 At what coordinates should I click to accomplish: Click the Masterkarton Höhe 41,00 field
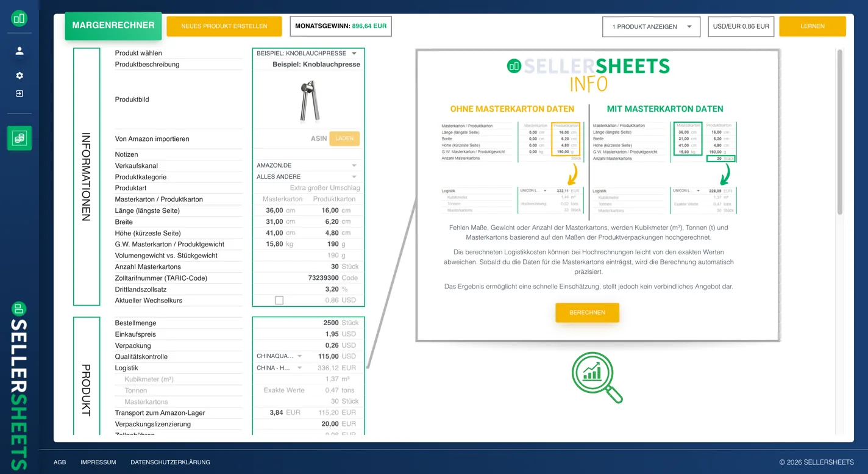pyautogui.click(x=274, y=233)
